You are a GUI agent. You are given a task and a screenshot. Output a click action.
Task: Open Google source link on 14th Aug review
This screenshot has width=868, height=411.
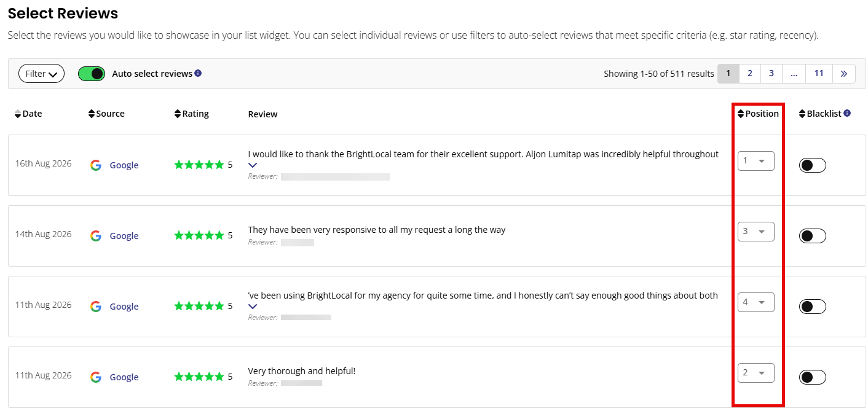[x=124, y=236]
